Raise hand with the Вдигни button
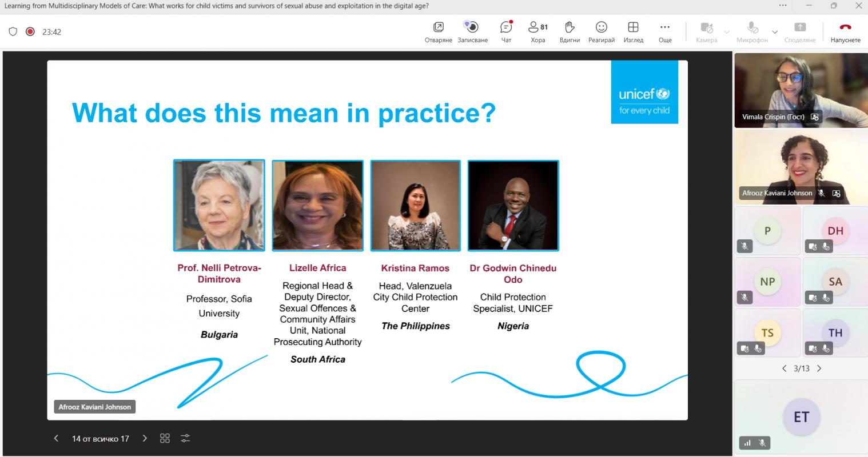The width and height of the screenshot is (868, 457). [570, 31]
